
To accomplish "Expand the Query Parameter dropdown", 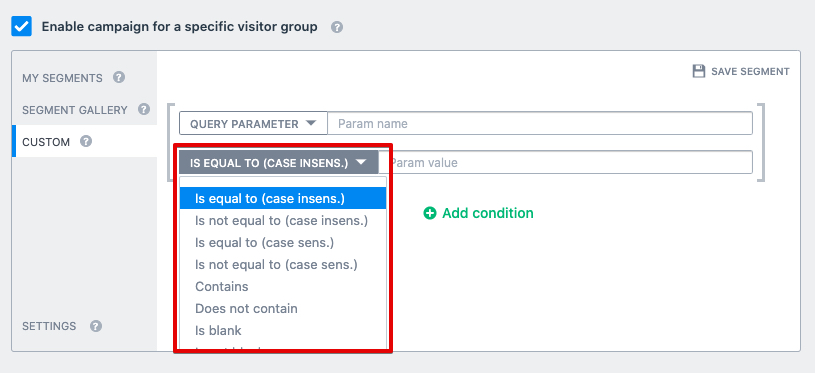I will click(253, 124).
